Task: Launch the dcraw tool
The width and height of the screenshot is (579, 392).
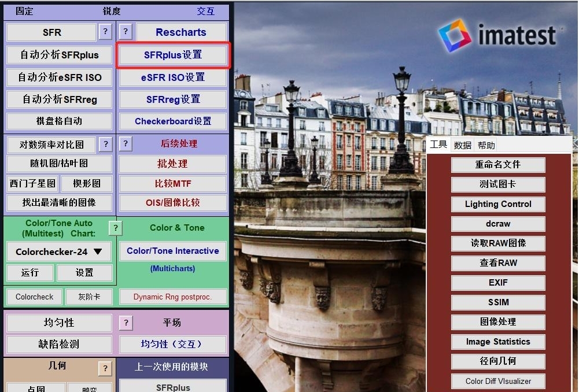Action: tap(498, 223)
